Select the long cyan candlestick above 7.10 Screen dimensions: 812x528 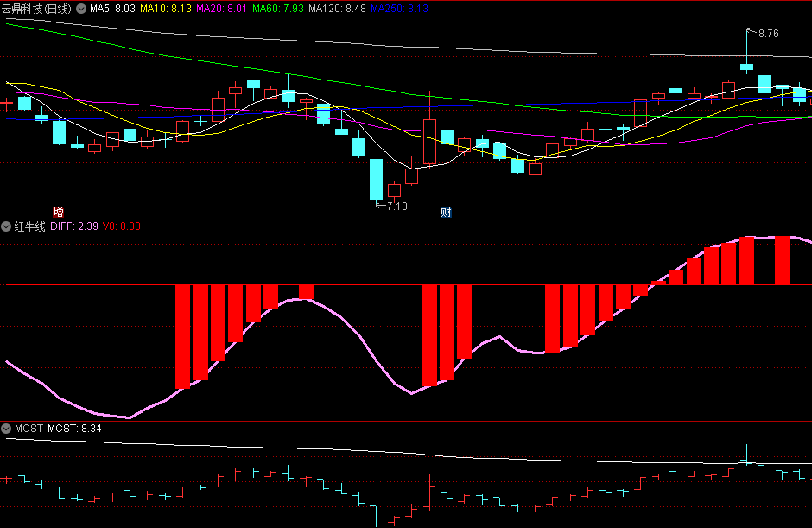point(376,180)
